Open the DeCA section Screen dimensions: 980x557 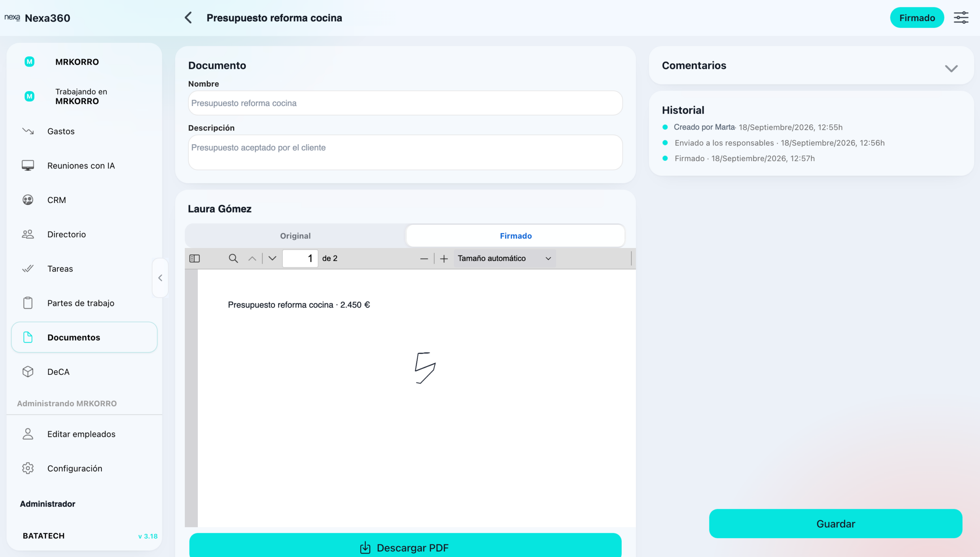[84, 372]
